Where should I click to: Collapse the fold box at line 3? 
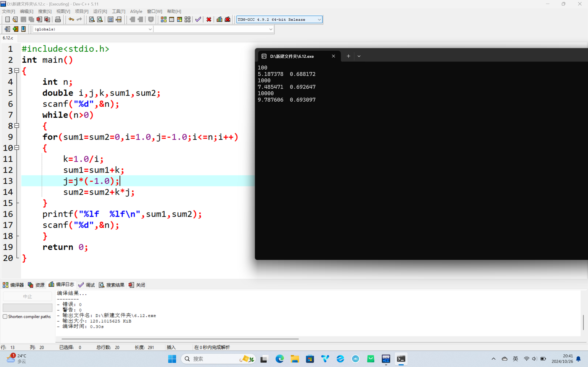tap(17, 71)
